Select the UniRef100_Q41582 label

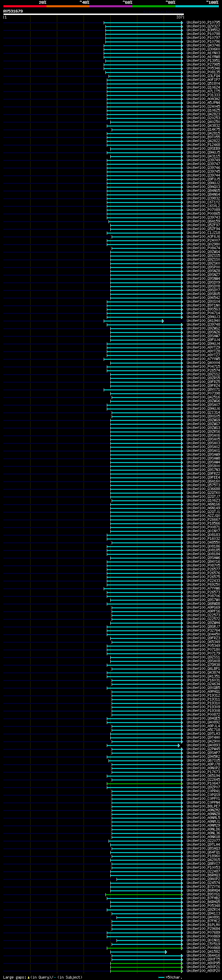pyautogui.click(x=203, y=952)
